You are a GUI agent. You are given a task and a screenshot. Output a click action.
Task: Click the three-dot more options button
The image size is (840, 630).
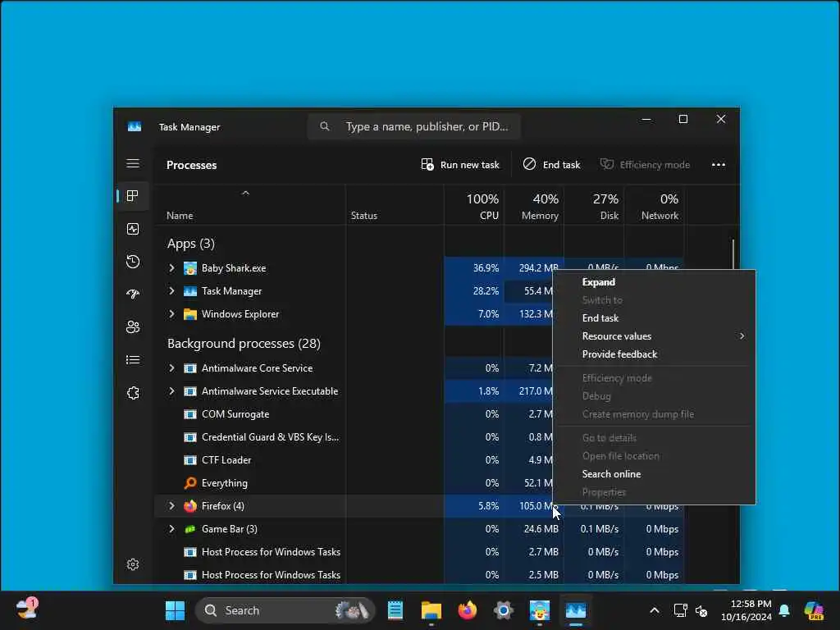(x=719, y=164)
